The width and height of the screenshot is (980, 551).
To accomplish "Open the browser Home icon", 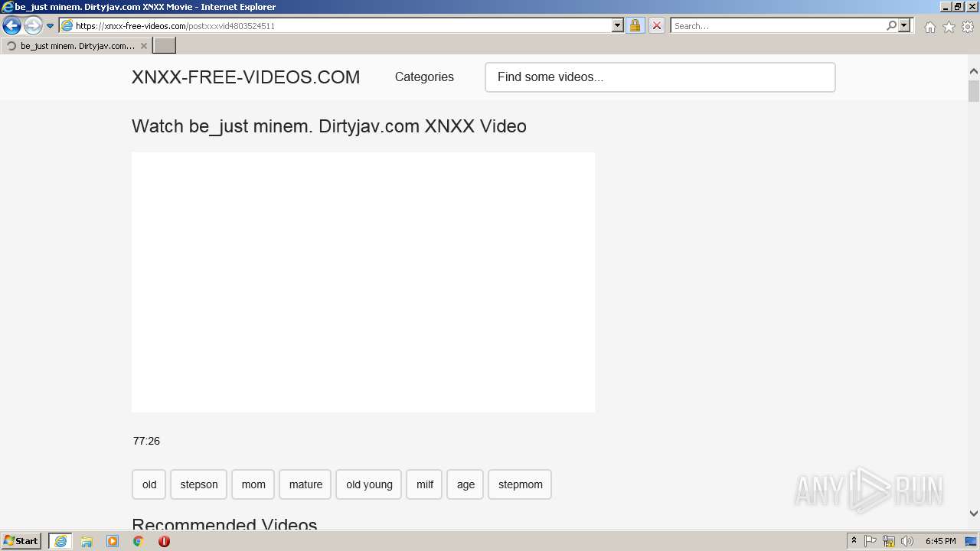I will (x=929, y=27).
